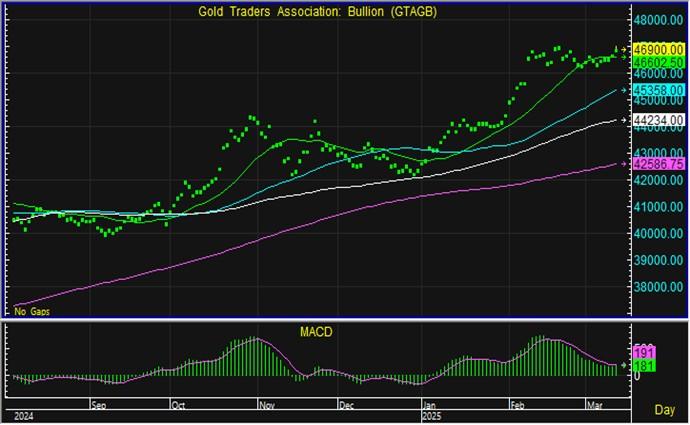Select the magenta 42586.75 moving average label
Viewport: 690px width, 425px height.
pos(659,164)
